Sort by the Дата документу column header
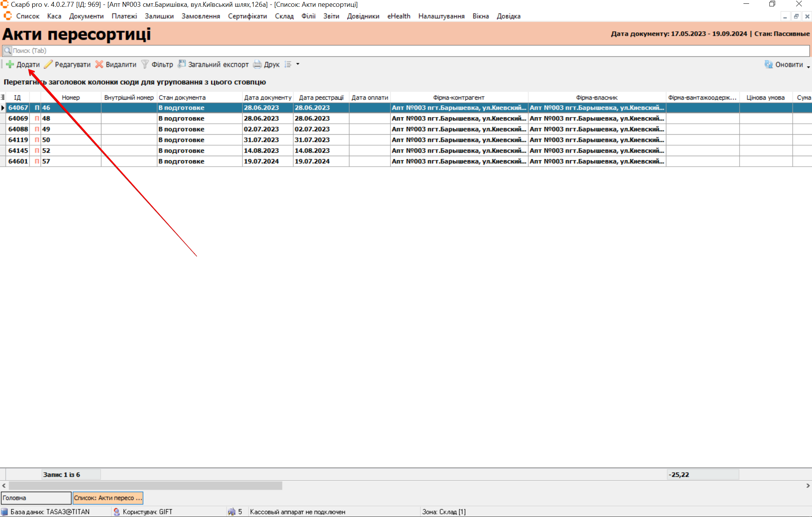 point(267,97)
